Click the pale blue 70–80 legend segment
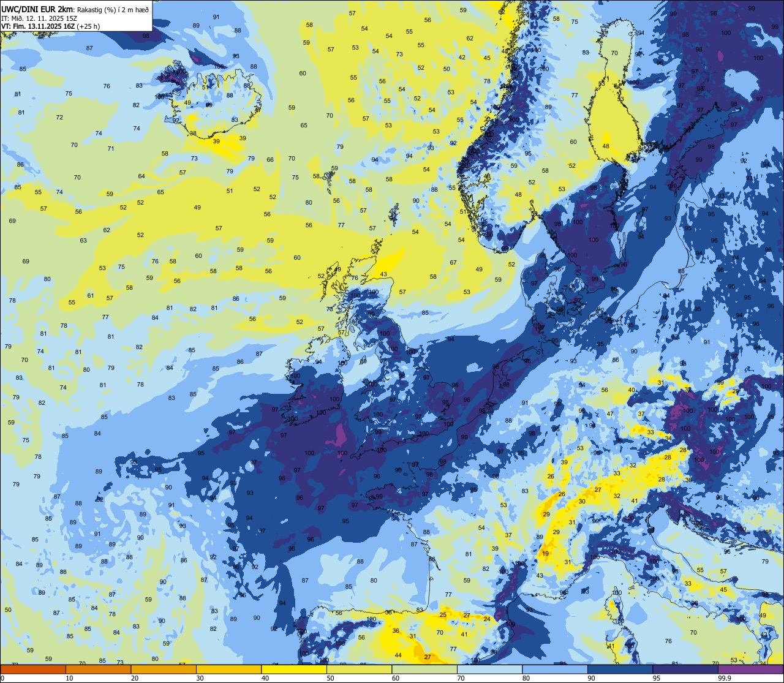Image resolution: width=784 pixels, height=683 pixels. tap(489, 670)
